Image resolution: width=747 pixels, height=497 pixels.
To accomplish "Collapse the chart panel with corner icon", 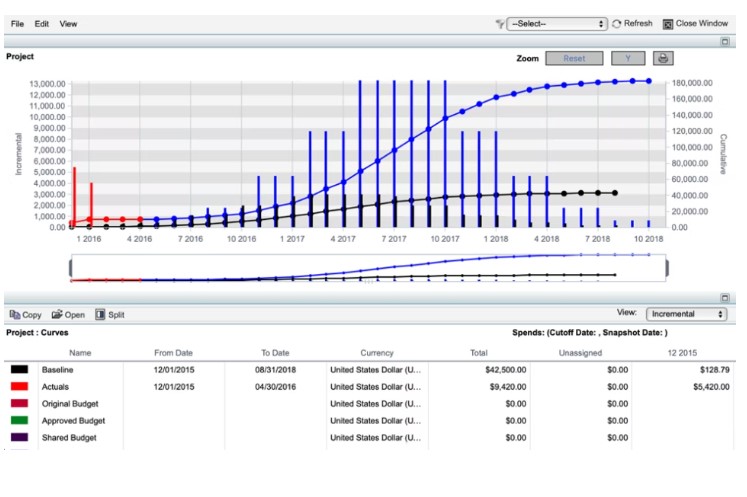I will [725, 42].
